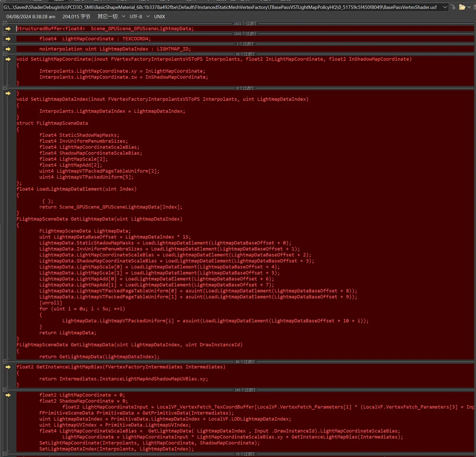Click the UNIX line-ending indicator
Viewport: 476px width, 457px height.
(x=159, y=16)
